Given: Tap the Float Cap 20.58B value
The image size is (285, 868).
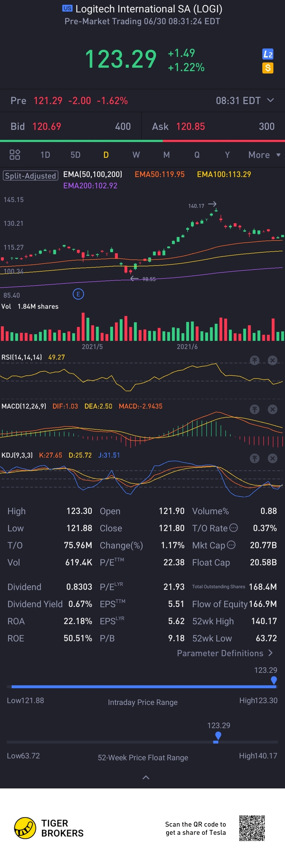Looking at the screenshot, I should pos(263,562).
